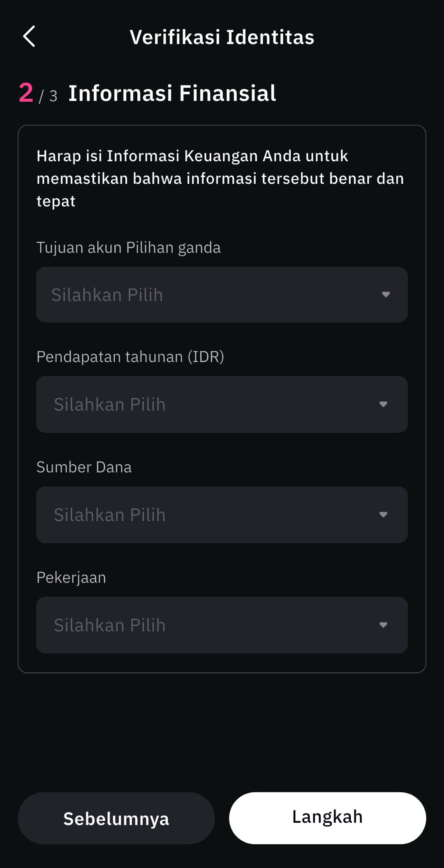Click the Pekerjaan dropdown arrow
This screenshot has height=868, width=444.
coord(383,625)
